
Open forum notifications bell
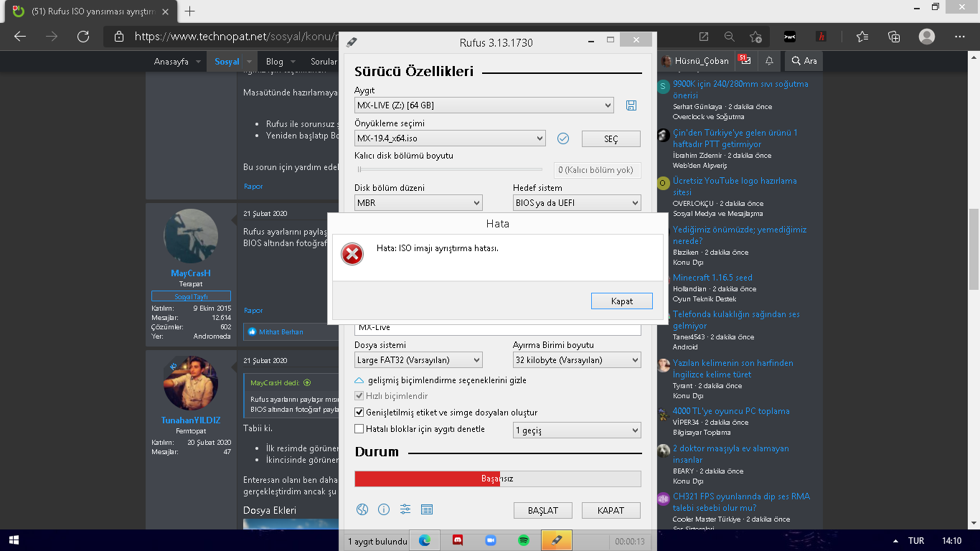click(x=769, y=61)
